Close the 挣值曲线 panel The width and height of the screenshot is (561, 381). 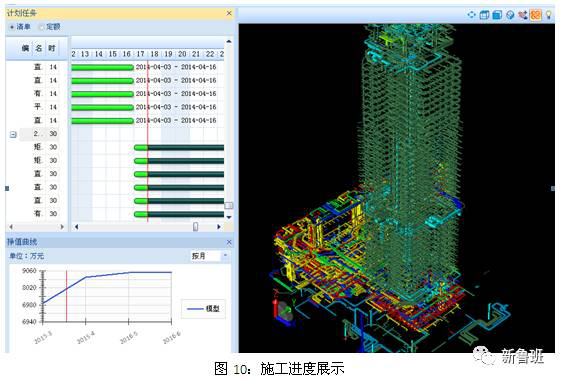coord(229,242)
